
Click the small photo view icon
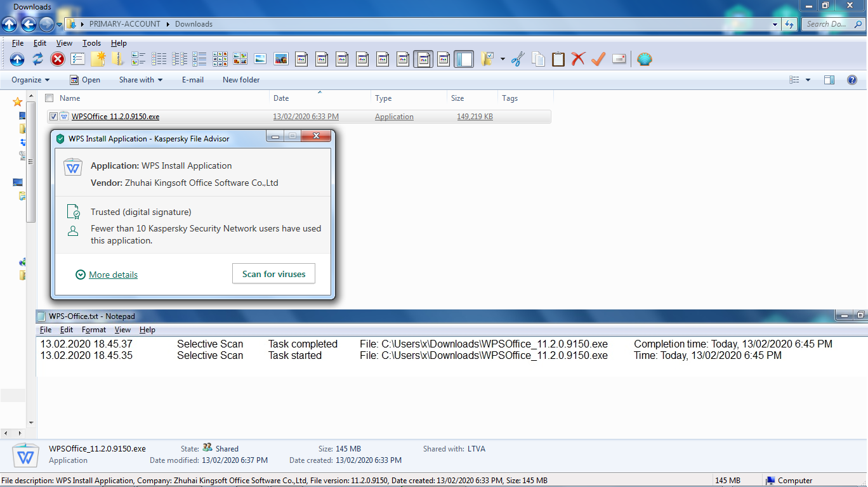coord(260,60)
